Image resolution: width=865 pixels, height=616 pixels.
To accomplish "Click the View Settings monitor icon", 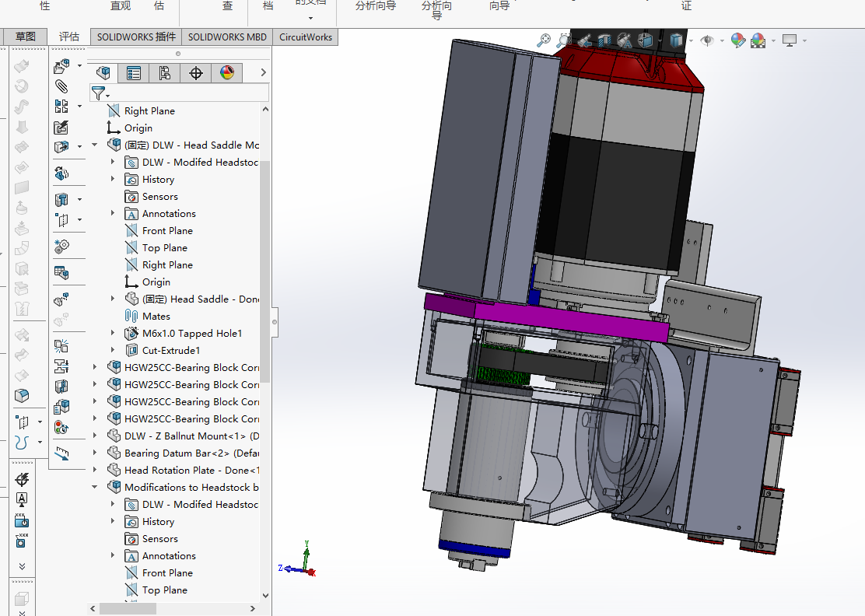I will 790,40.
